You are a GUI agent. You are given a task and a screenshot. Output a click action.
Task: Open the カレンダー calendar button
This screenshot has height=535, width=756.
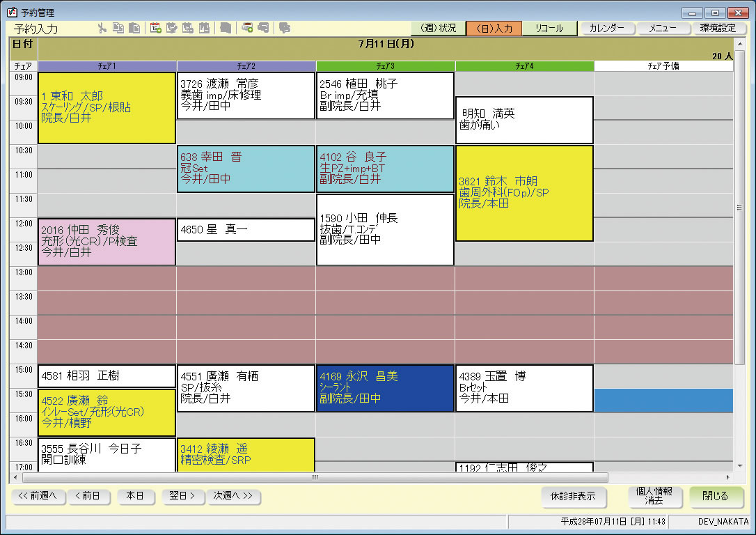[607, 29]
